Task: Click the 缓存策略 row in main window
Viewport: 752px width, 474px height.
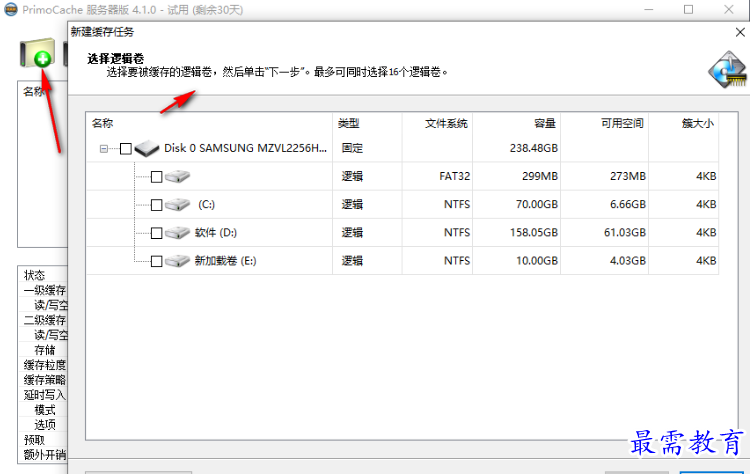Action: [x=43, y=380]
